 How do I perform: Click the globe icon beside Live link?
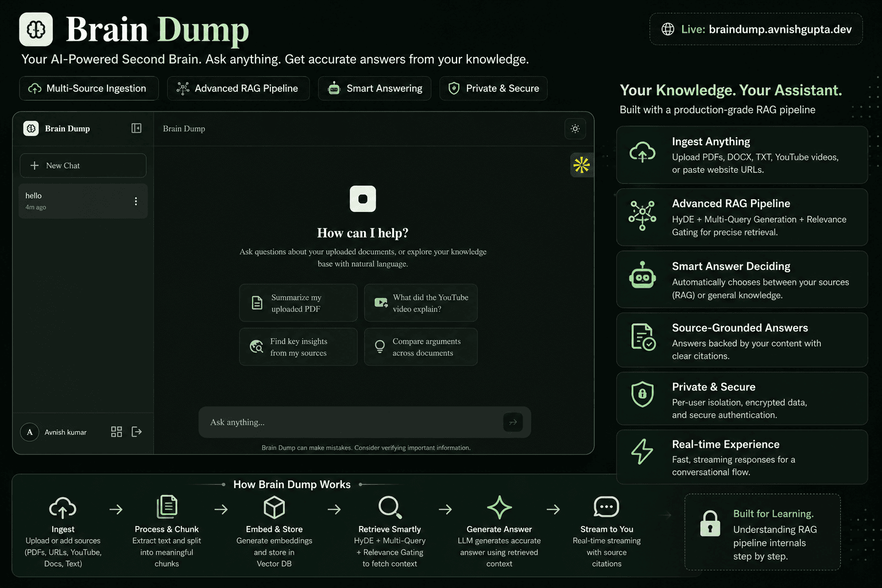668,29
